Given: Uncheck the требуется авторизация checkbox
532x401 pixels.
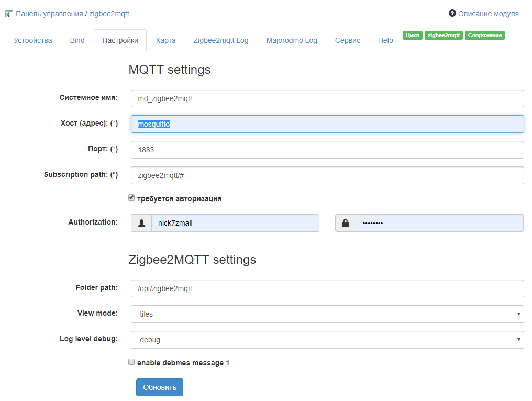Looking at the screenshot, I should tap(132, 198).
